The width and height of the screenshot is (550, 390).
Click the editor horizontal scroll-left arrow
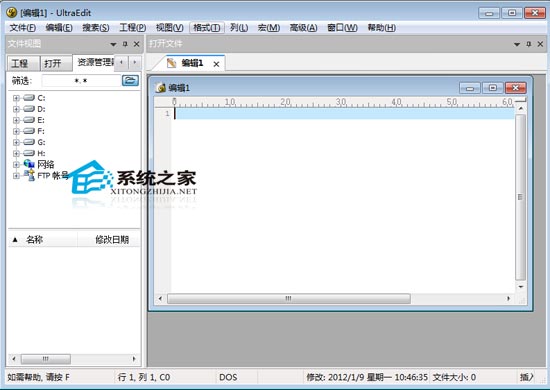(160, 298)
